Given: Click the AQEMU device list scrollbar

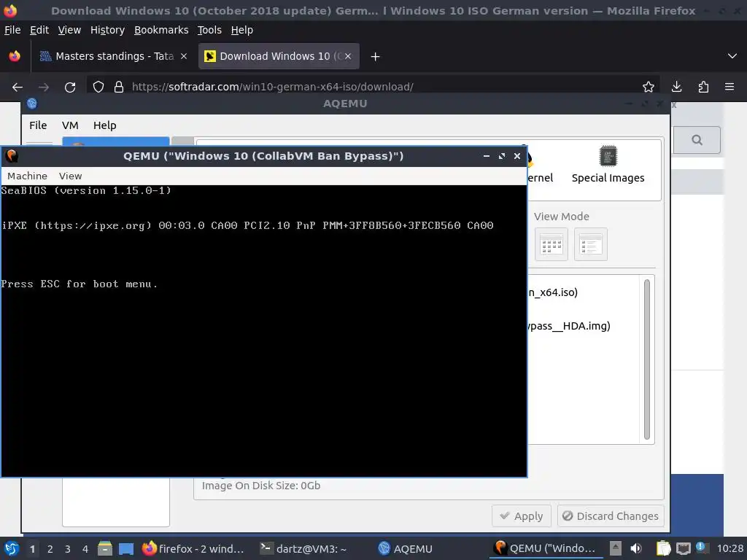Looking at the screenshot, I should pyautogui.click(x=647, y=359).
